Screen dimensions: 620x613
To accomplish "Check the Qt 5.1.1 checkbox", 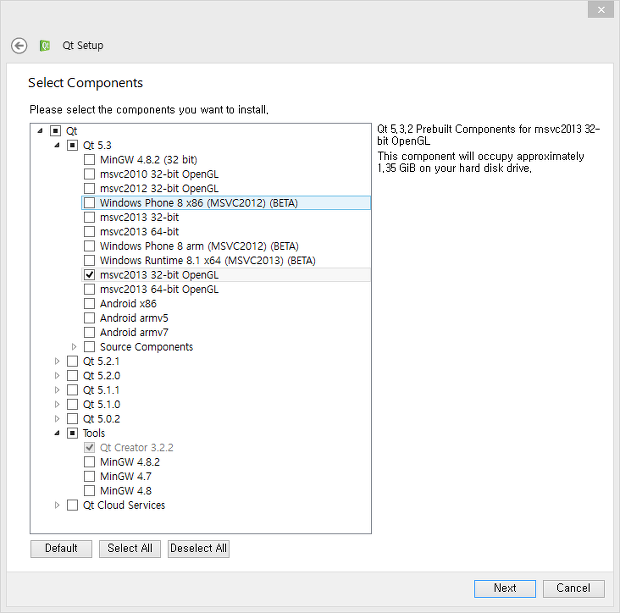I will [x=72, y=390].
